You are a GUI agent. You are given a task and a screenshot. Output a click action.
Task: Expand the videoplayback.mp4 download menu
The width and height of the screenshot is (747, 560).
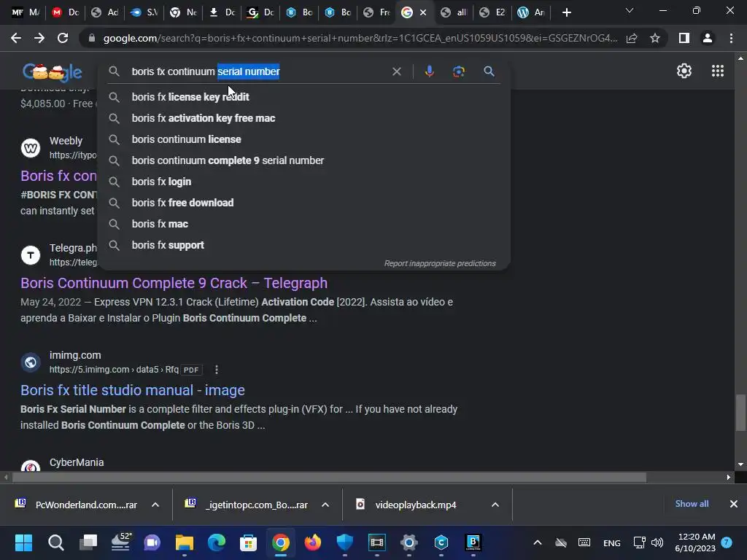click(495, 505)
